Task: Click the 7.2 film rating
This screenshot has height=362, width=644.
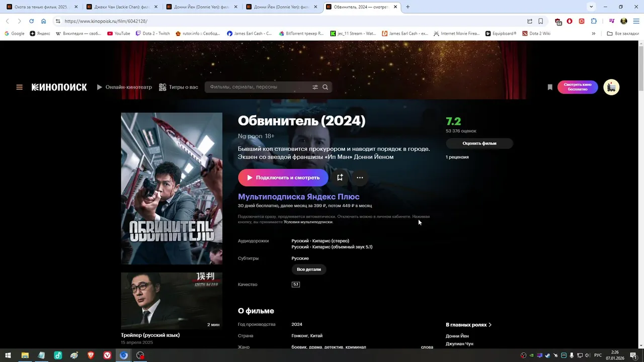Action: [453, 121]
